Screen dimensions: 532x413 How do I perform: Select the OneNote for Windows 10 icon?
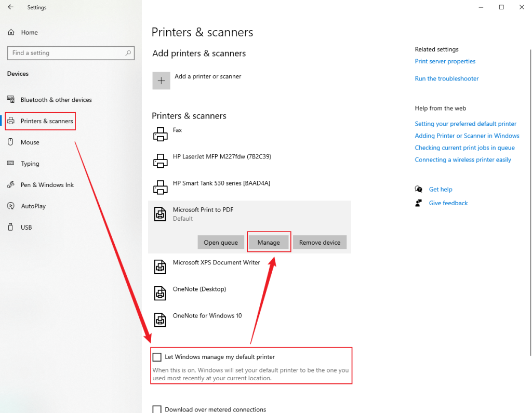click(x=159, y=319)
